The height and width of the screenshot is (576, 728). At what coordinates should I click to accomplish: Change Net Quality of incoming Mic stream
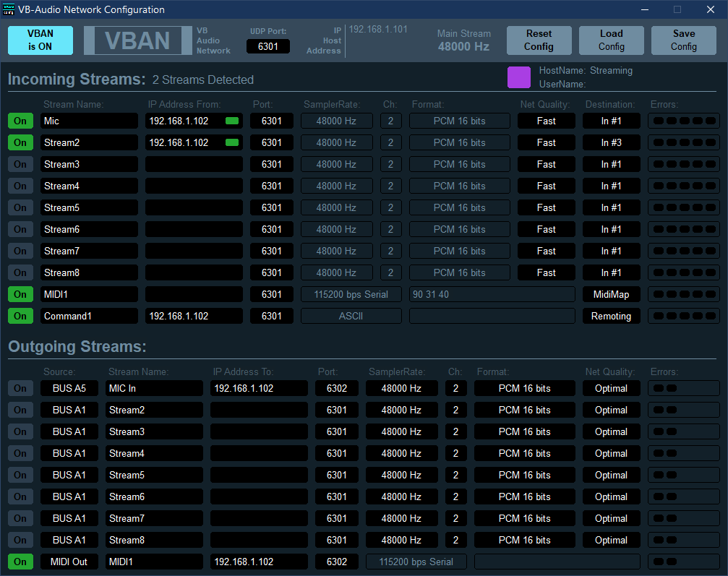coord(546,121)
